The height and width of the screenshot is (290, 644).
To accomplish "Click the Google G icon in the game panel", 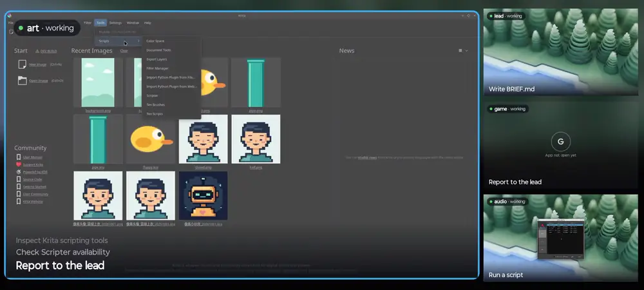I will (561, 141).
